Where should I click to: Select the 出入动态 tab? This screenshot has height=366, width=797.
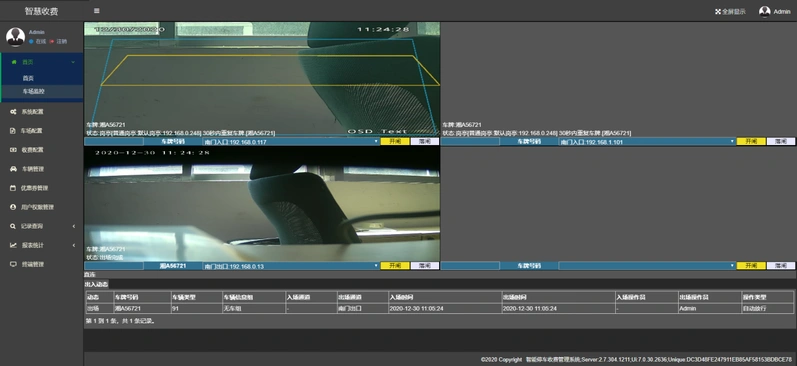pos(96,285)
